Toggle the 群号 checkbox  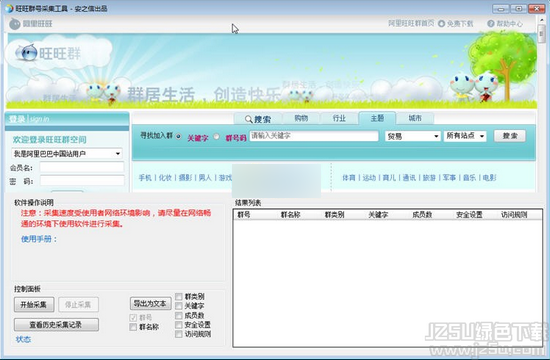click(x=133, y=318)
